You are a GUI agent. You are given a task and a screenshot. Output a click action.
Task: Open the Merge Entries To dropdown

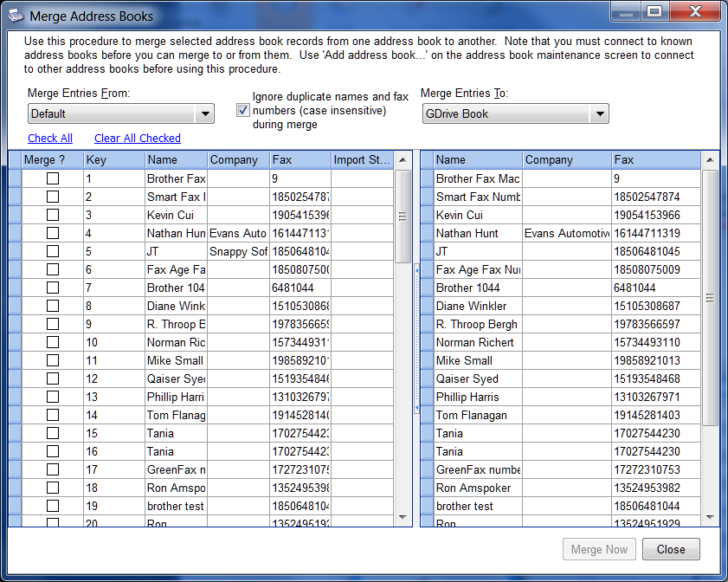pyautogui.click(x=599, y=113)
